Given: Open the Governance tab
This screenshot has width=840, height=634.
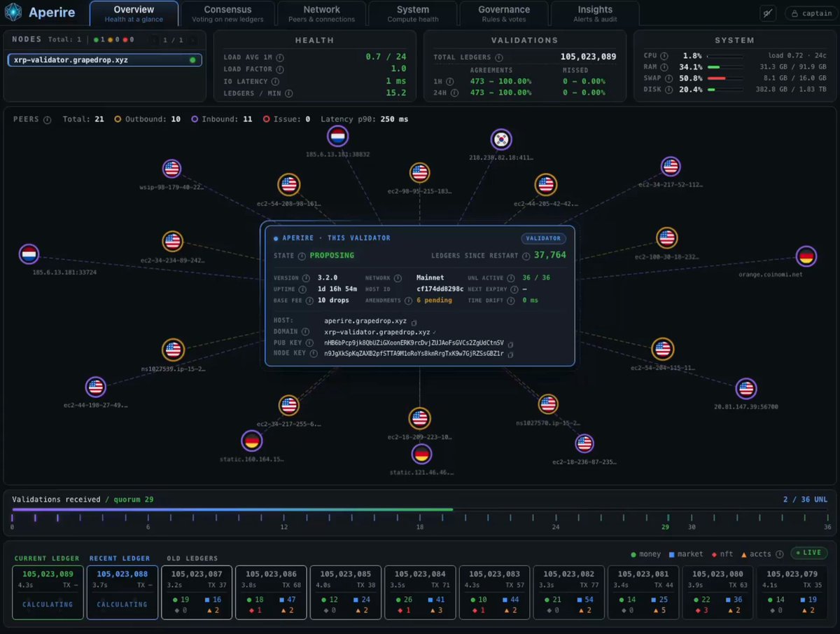Looking at the screenshot, I should pos(504,13).
